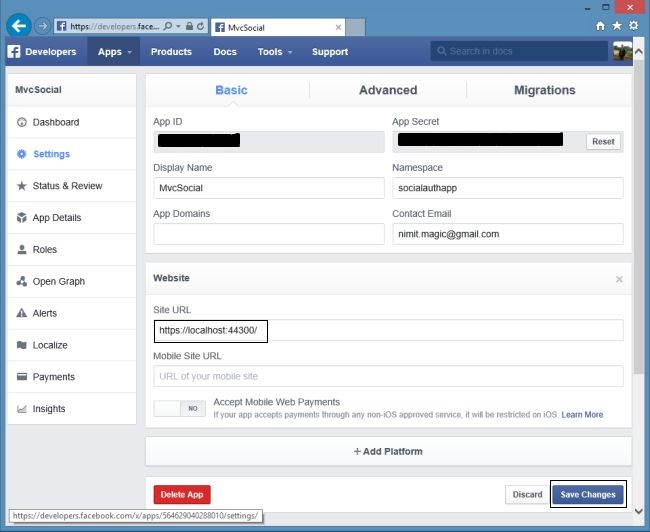Switch to the Basic settings tab
Image resolution: width=650 pixels, height=532 pixels.
point(231,90)
